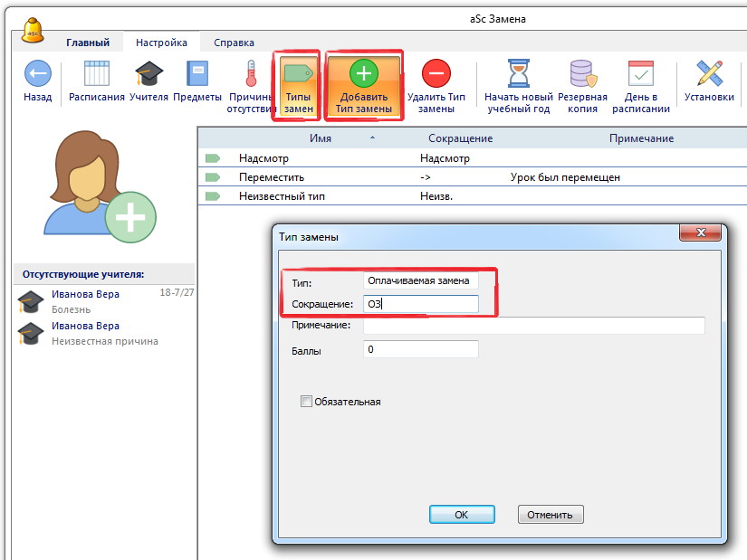Click the Тип input field
Viewport: 747px width, 560px height.
(421, 280)
